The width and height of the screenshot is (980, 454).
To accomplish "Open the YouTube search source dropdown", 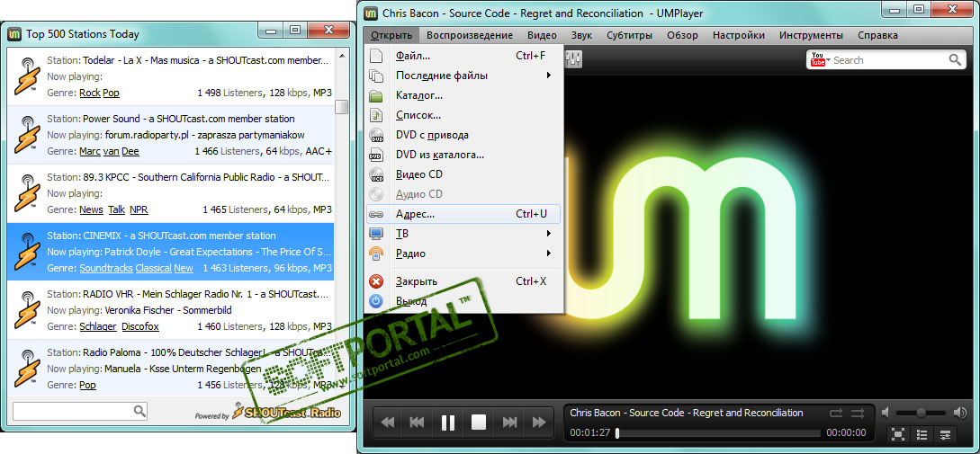I will tap(820, 60).
